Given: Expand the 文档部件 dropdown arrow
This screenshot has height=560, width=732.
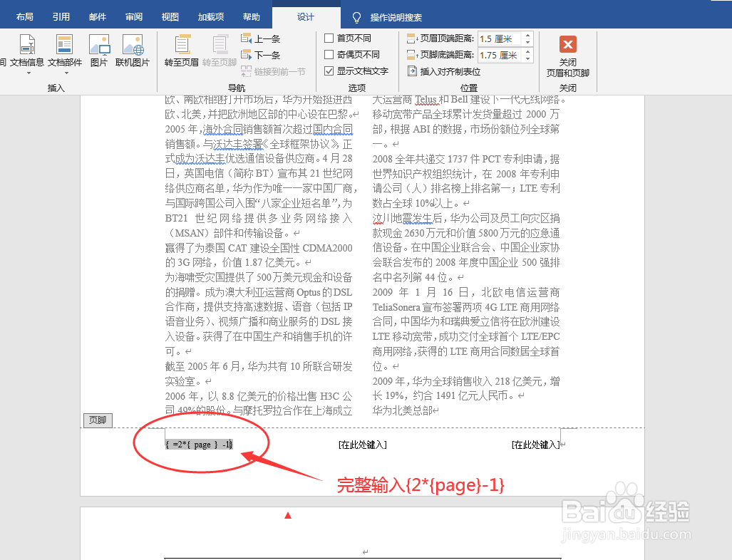Looking at the screenshot, I should (x=66, y=73).
